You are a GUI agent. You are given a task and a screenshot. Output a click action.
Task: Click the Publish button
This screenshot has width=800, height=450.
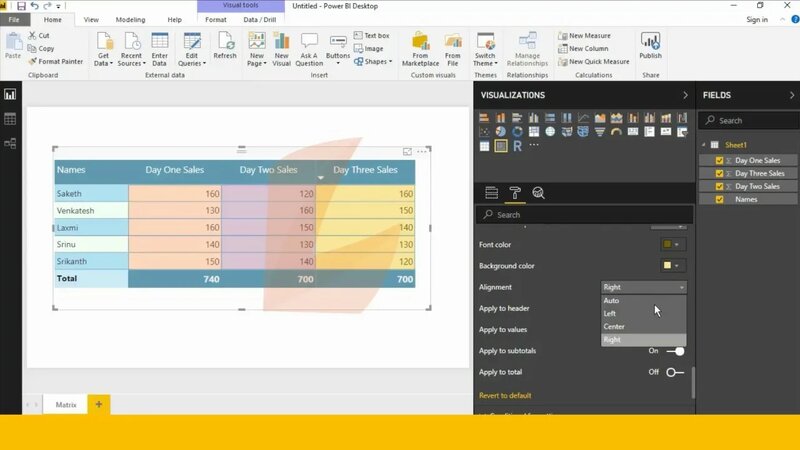pyautogui.click(x=651, y=46)
